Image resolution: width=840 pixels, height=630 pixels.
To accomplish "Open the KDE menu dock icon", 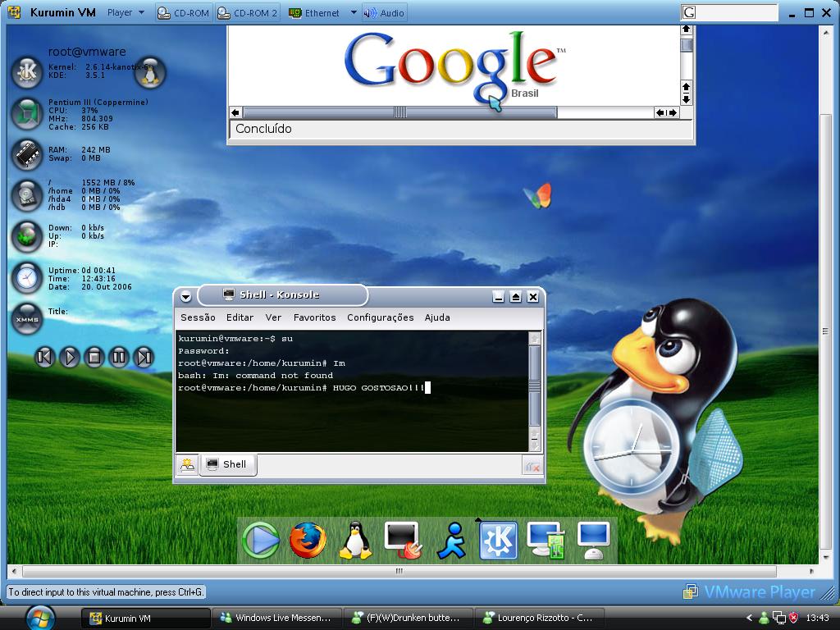I will pos(498,540).
